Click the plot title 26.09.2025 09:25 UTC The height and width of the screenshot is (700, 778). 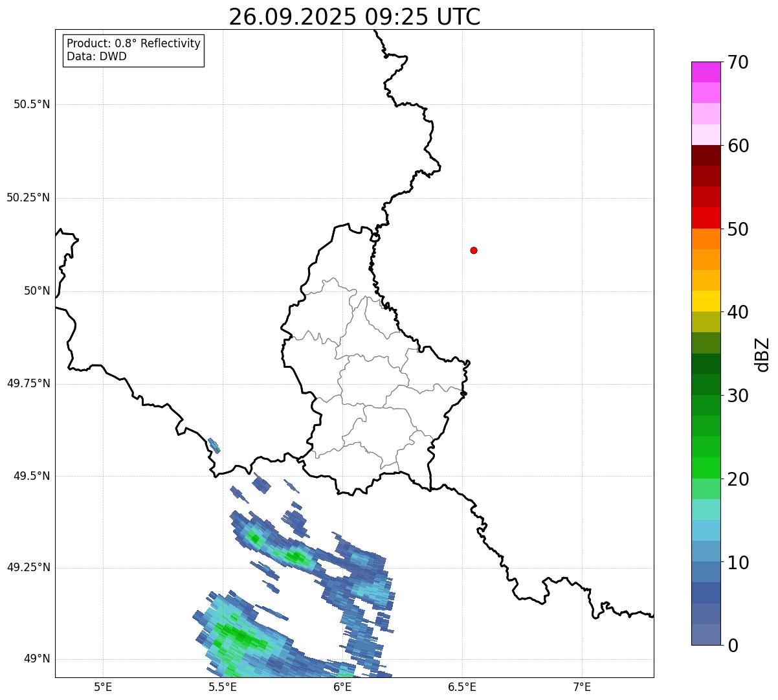355,17
